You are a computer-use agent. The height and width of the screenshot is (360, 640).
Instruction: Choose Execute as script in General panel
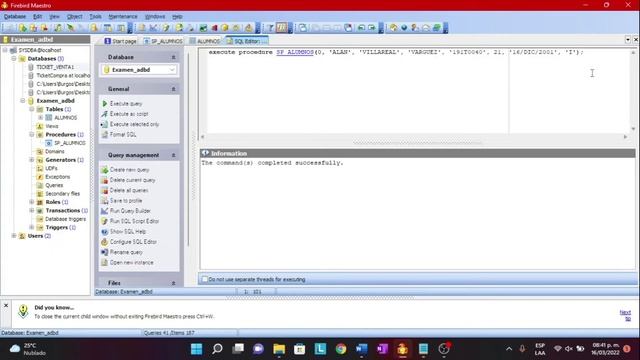pyautogui.click(x=129, y=114)
